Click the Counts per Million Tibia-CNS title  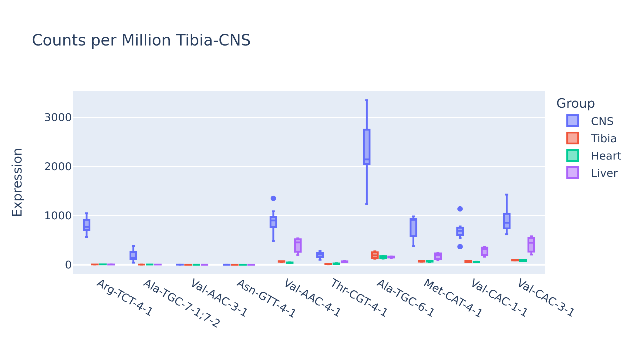pos(141,40)
